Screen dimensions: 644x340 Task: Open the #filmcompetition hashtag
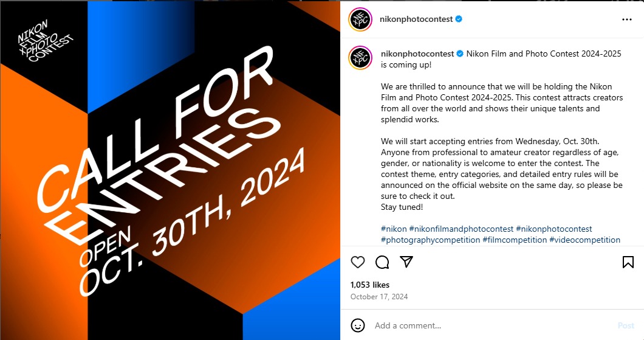515,240
